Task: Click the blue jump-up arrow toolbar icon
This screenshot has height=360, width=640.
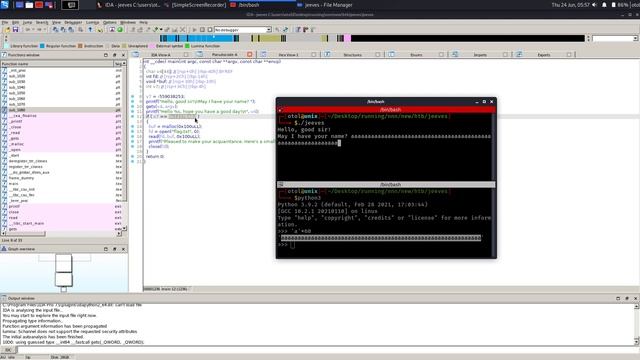Action: tap(90, 30)
